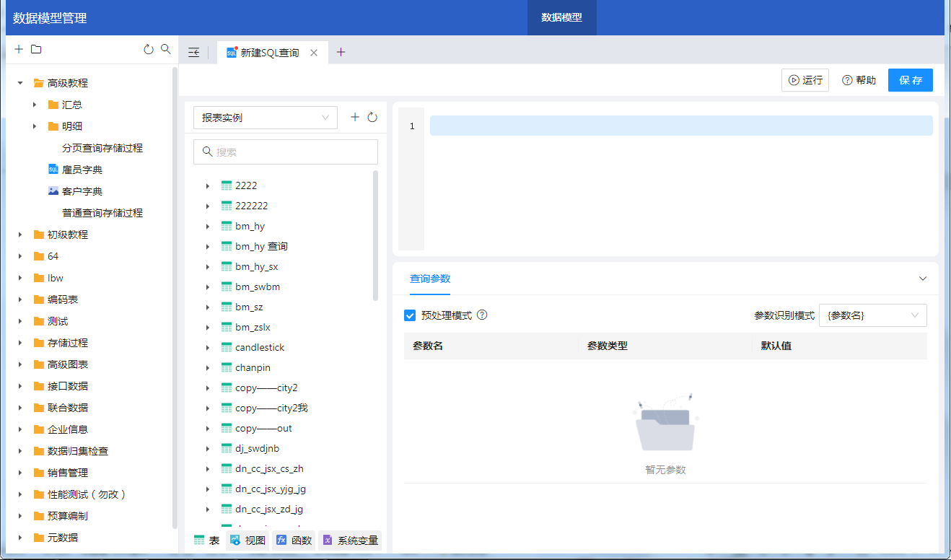The width and height of the screenshot is (951, 560).
Task: Open search in the model tree sidebar
Action: [x=166, y=50]
